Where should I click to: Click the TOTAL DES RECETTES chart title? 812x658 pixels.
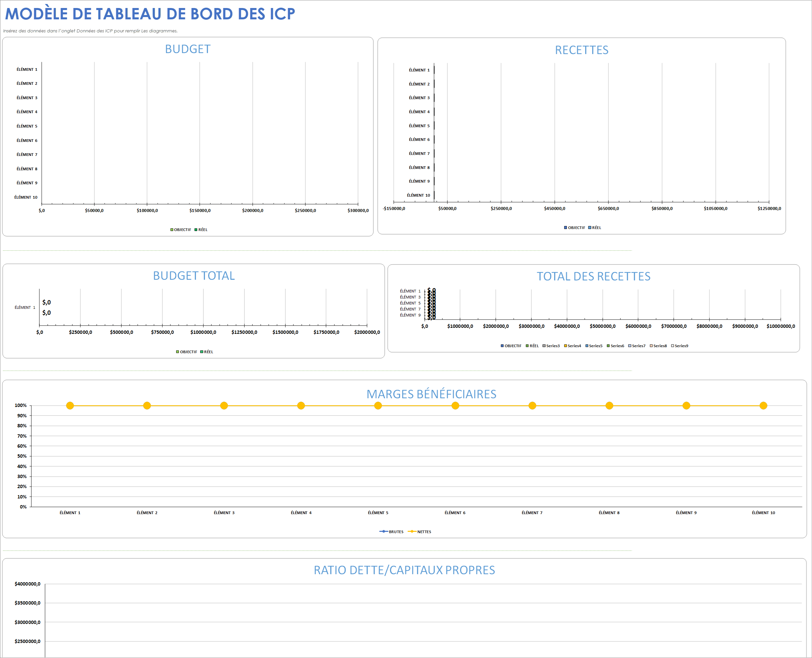tap(593, 277)
